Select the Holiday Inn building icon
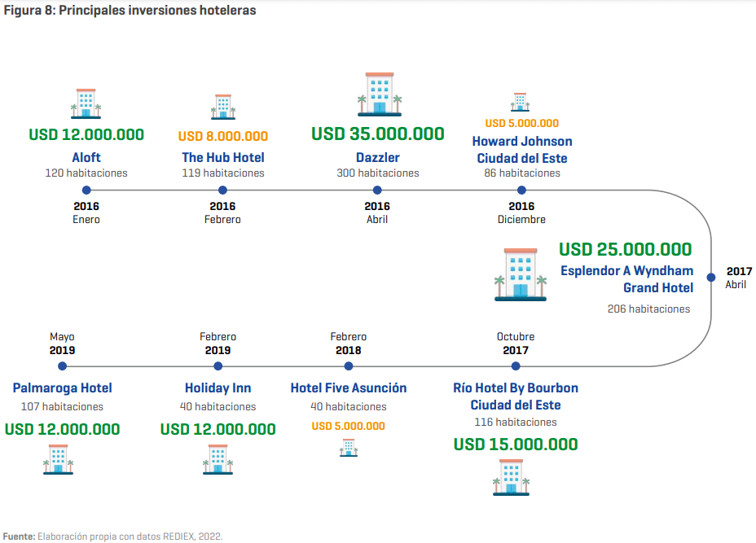756x543 pixels. [x=218, y=460]
